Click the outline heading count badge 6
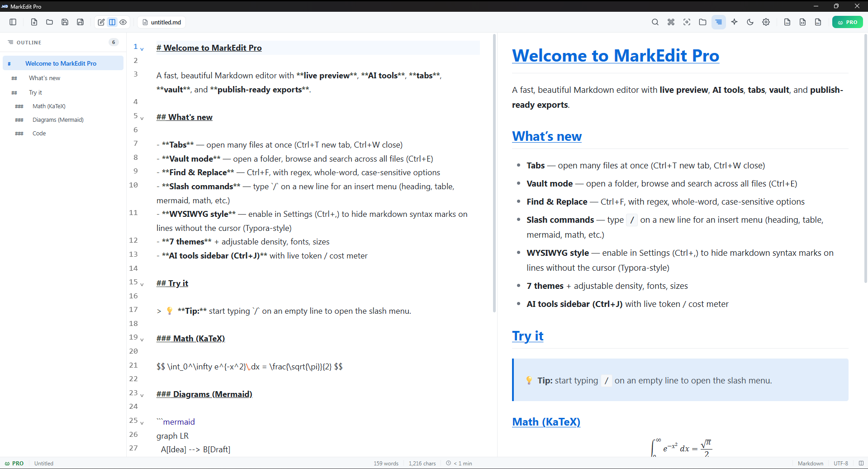Image resolution: width=868 pixels, height=469 pixels. click(114, 42)
